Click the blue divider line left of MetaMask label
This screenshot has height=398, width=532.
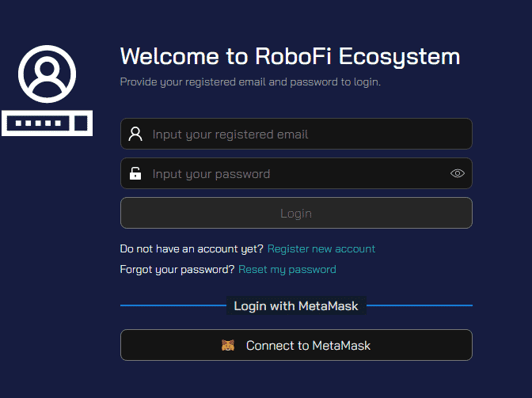173,305
